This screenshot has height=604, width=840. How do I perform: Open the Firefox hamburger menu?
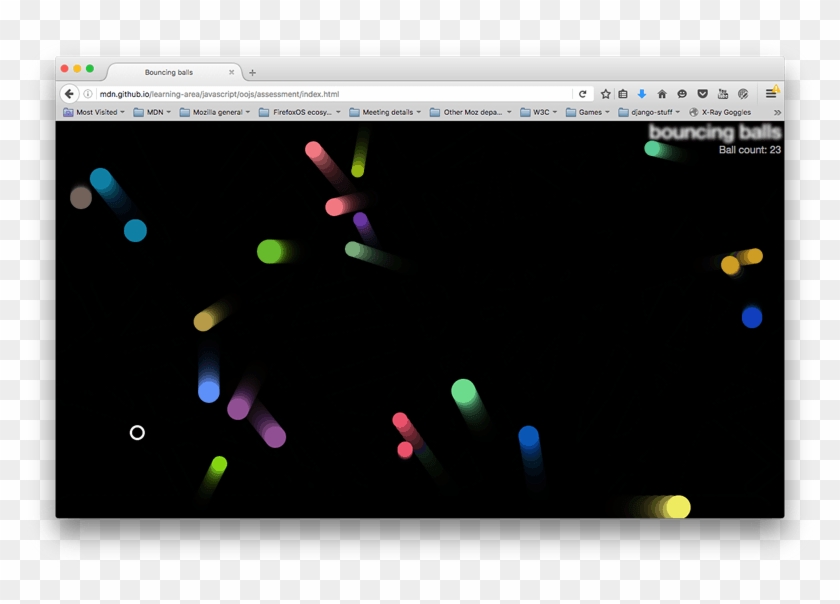(769, 93)
